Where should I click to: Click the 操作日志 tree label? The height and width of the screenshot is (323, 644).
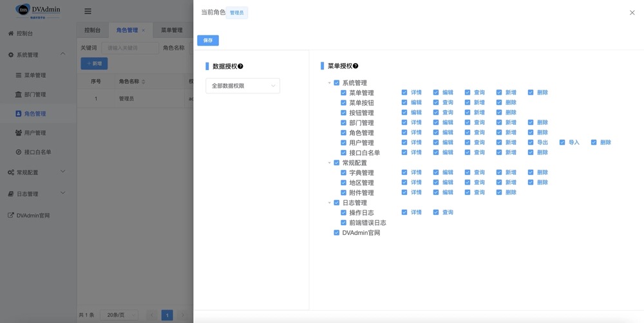pyautogui.click(x=361, y=212)
